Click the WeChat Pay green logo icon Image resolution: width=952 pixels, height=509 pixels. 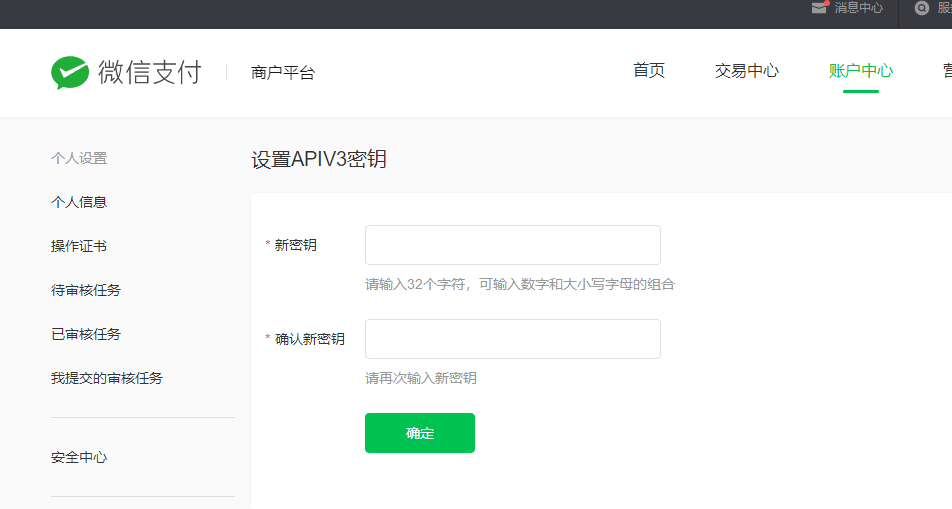coord(70,72)
